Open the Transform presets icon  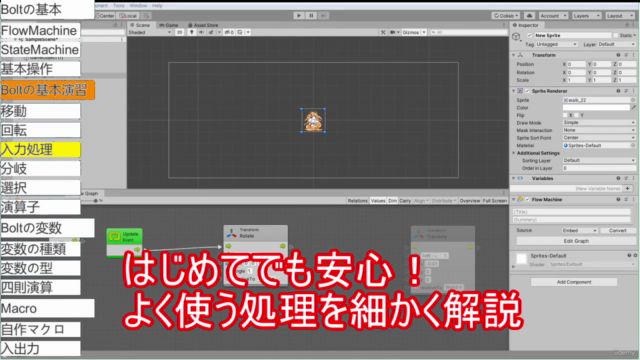pyautogui.click(x=626, y=55)
